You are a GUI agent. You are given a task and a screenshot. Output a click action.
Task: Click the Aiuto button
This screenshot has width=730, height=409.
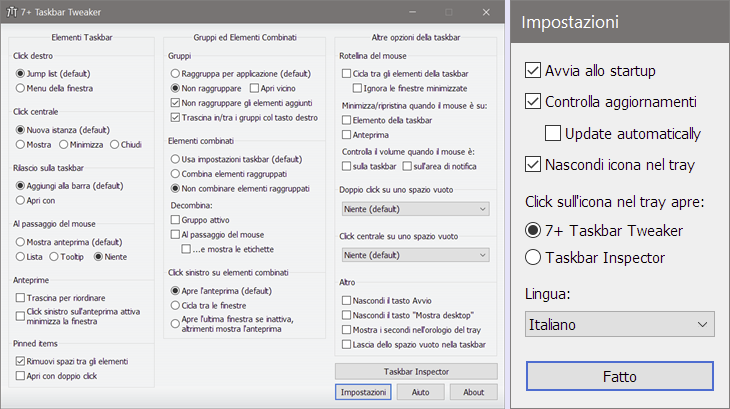click(420, 392)
